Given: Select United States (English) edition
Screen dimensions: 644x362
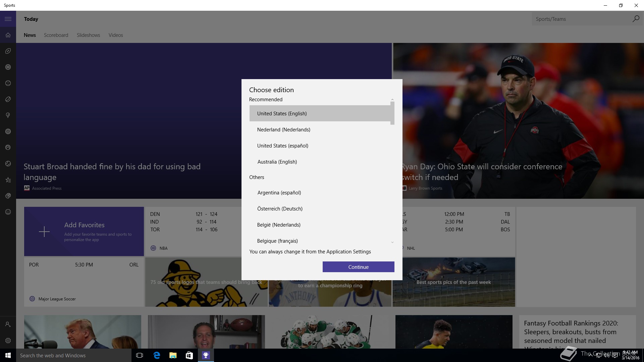Looking at the screenshot, I should [320, 113].
